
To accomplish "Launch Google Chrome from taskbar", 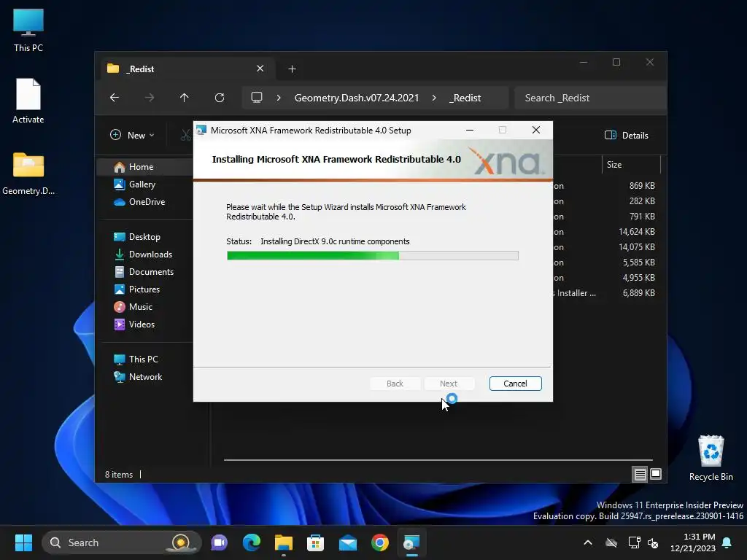I will [379, 542].
